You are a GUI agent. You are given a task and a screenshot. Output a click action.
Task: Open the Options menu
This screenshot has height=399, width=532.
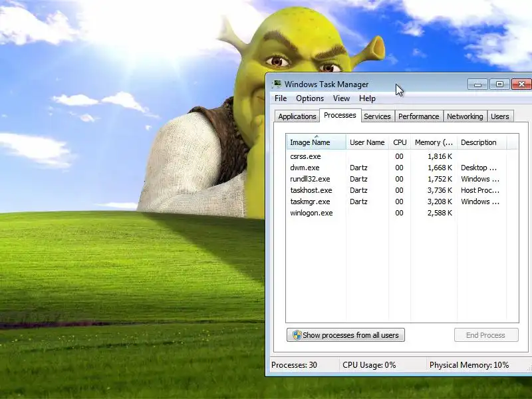(x=310, y=98)
